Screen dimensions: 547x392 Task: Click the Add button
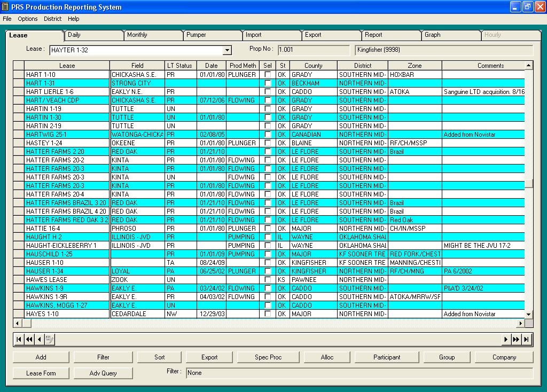click(41, 357)
